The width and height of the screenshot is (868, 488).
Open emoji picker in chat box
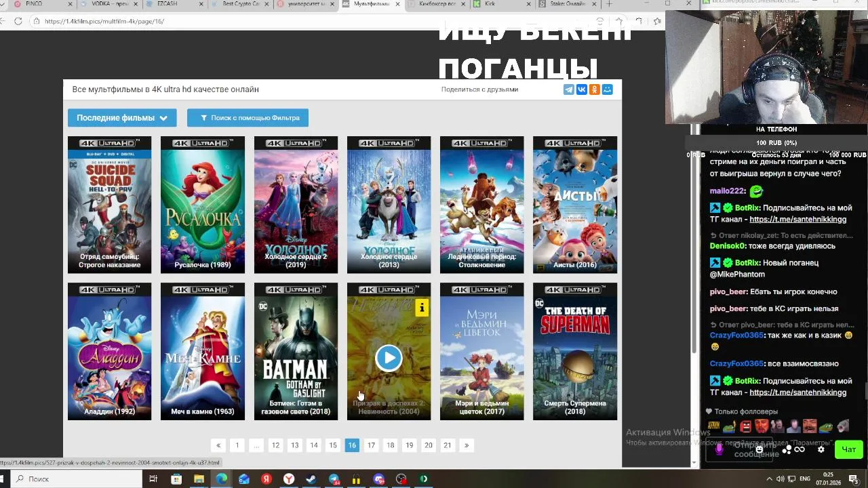tap(759, 449)
